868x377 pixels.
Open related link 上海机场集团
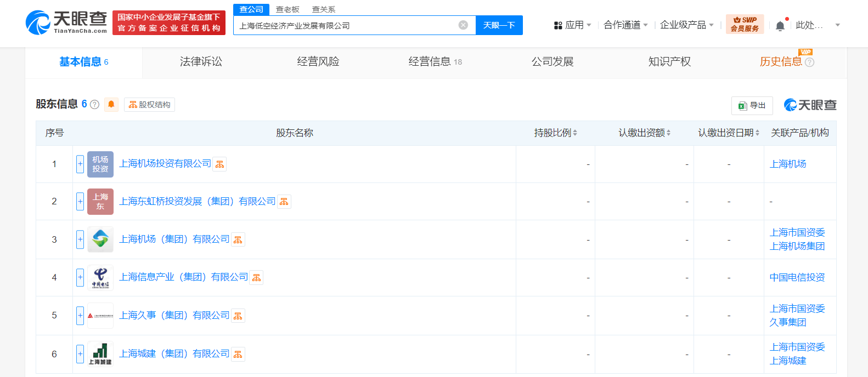click(797, 247)
